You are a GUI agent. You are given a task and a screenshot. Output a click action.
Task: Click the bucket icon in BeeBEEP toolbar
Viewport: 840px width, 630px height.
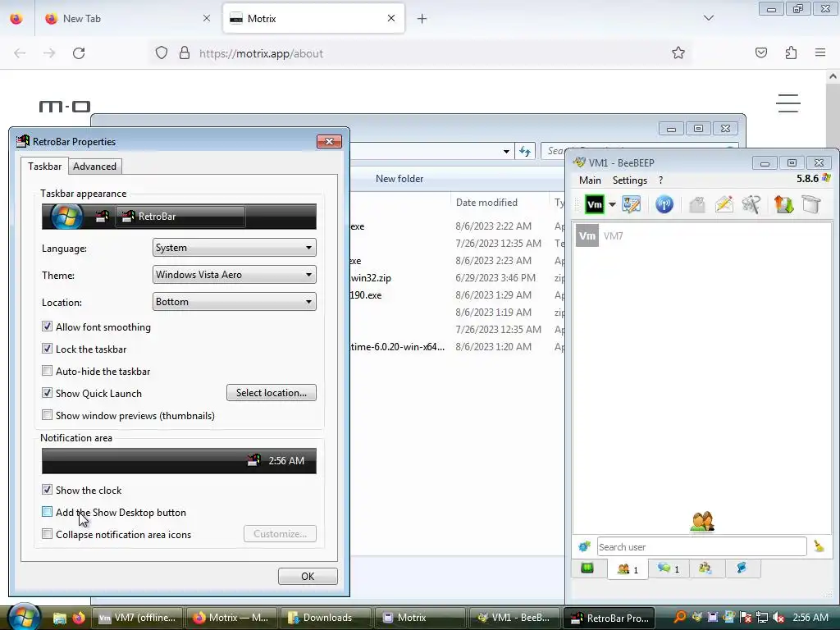point(811,204)
